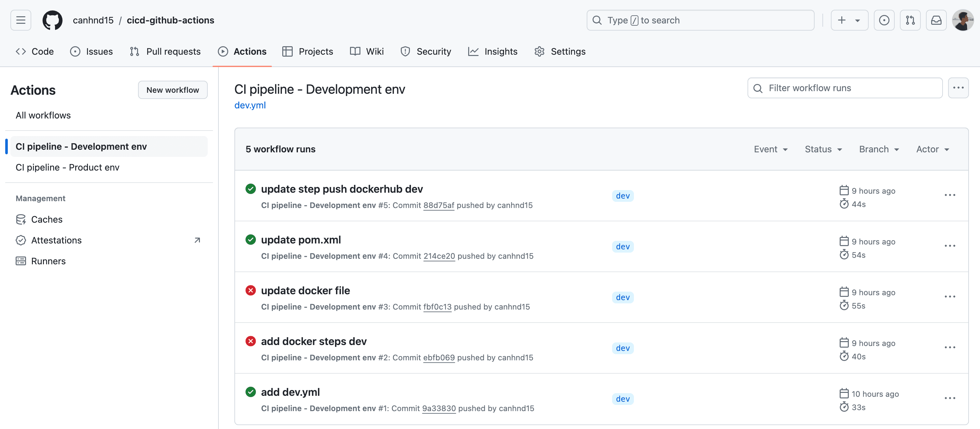Click the user profile avatar

[962, 20]
